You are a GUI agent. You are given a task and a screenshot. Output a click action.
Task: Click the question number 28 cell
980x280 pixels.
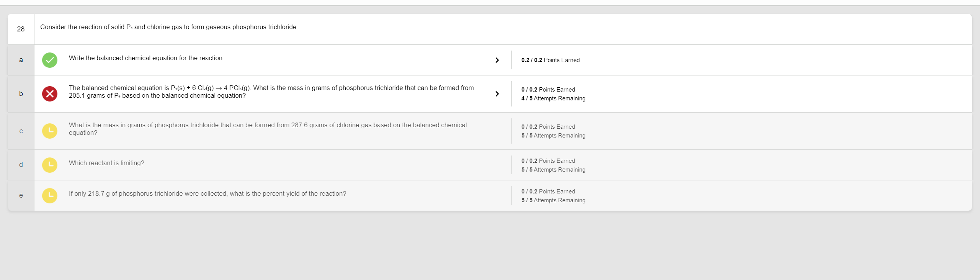(21, 29)
